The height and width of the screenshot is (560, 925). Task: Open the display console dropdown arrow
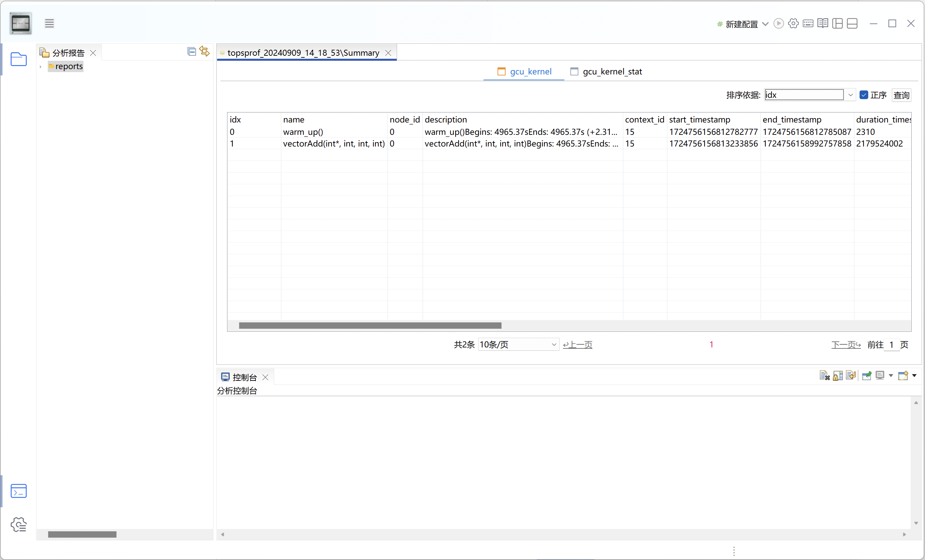[891, 375]
